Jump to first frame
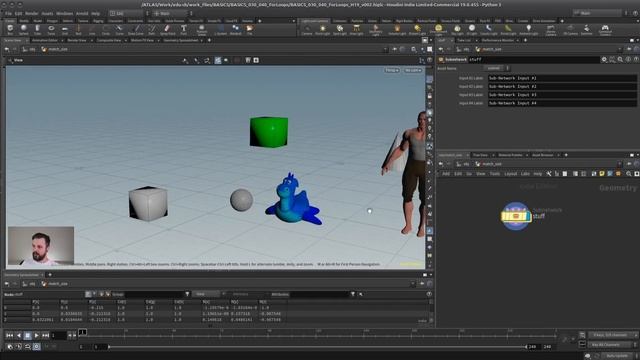The image size is (640, 360). point(9,336)
